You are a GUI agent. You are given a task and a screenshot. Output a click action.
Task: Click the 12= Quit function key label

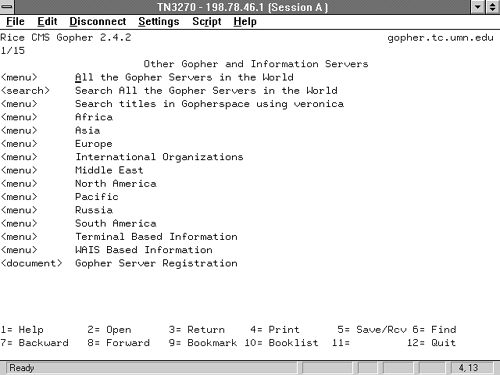pyautogui.click(x=431, y=343)
